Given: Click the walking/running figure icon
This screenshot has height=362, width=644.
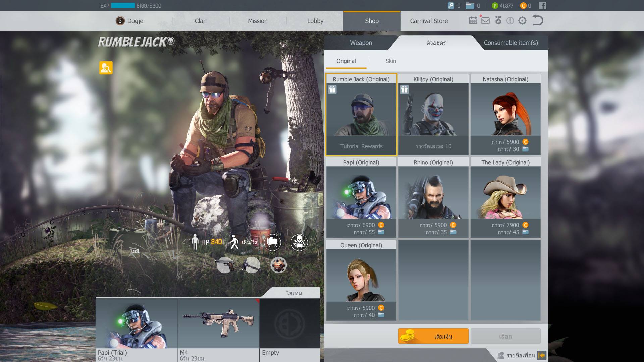Looking at the screenshot, I should (234, 242).
